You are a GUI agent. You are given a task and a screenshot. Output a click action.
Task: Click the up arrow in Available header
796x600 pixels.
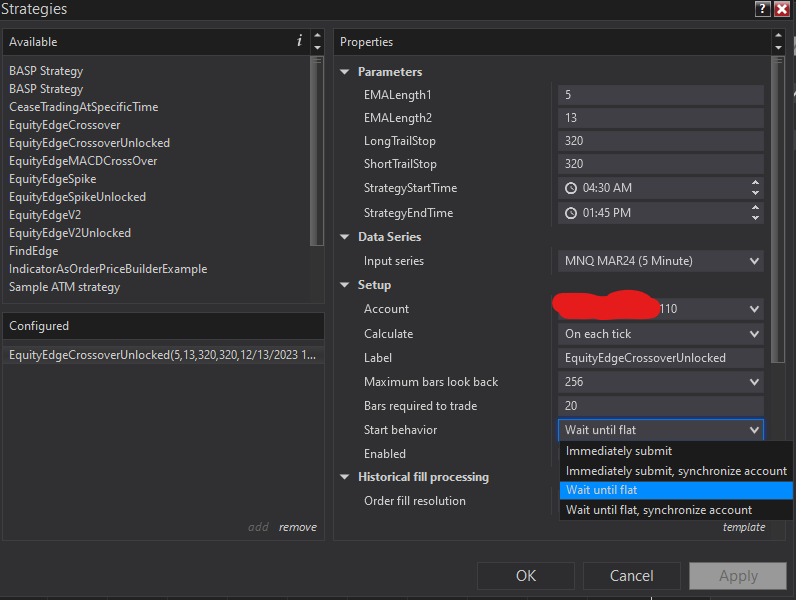[317, 36]
